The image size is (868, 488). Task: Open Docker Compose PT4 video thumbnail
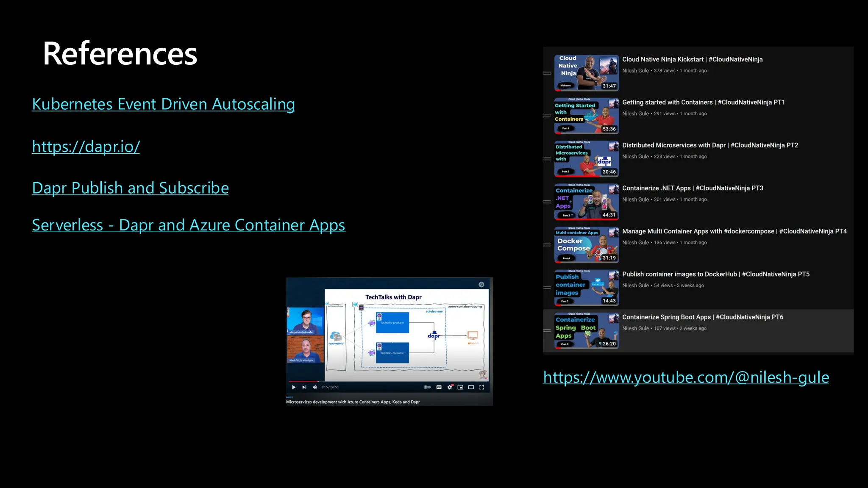point(587,244)
